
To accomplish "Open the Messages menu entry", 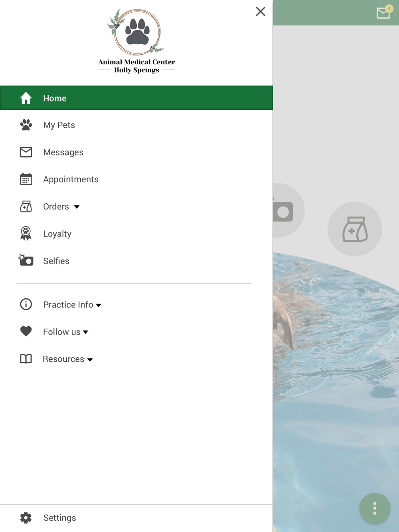I will [x=136, y=152].
